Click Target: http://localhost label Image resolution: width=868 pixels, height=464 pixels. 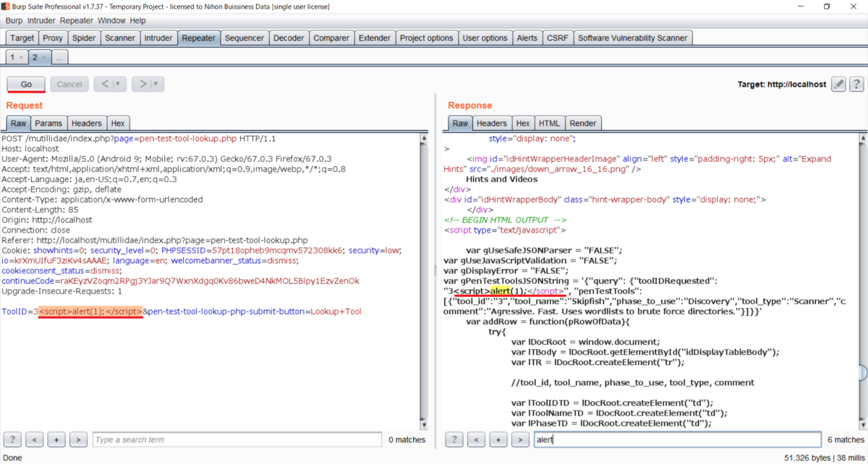point(781,85)
